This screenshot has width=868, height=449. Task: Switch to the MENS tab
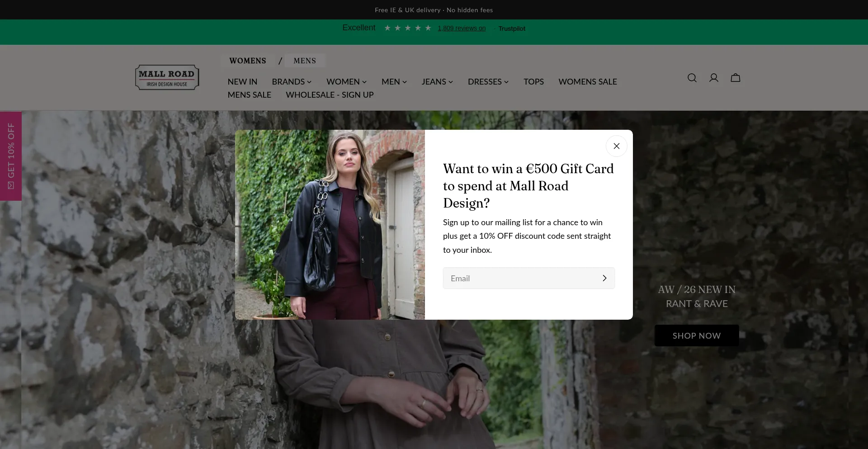pyautogui.click(x=305, y=61)
